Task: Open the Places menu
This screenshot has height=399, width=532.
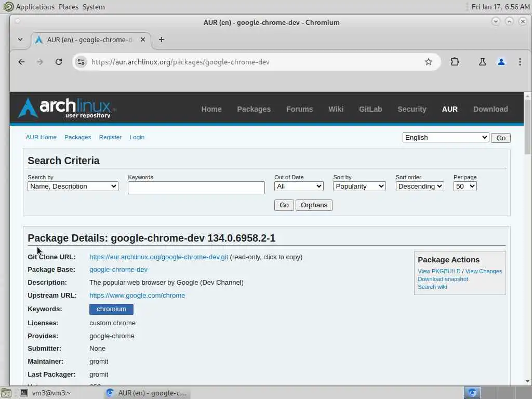Action: tap(68, 7)
